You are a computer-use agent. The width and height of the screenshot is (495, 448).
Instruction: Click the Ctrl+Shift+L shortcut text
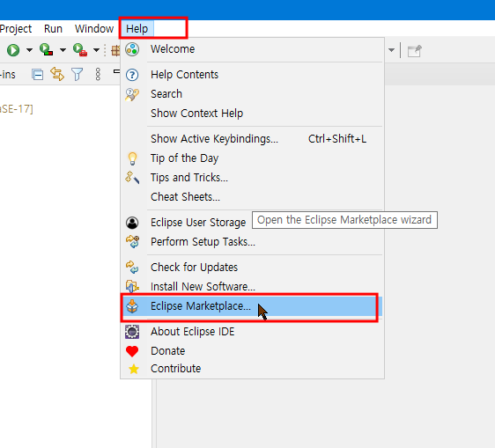(x=337, y=139)
